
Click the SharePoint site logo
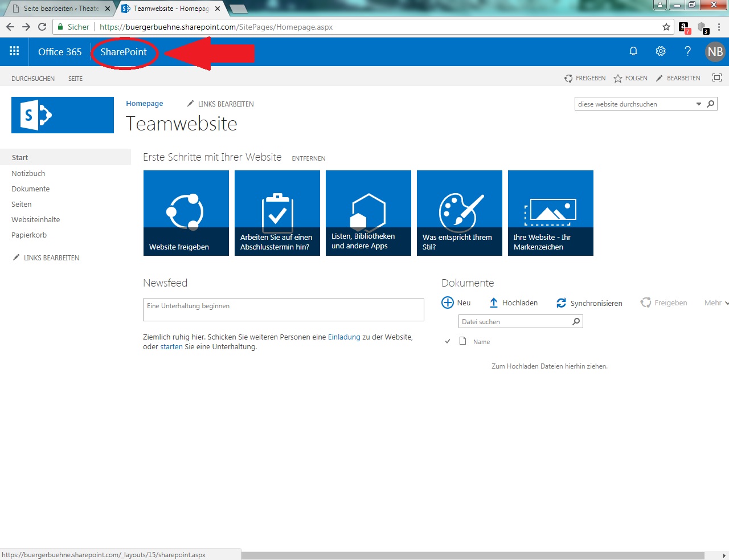coord(63,115)
